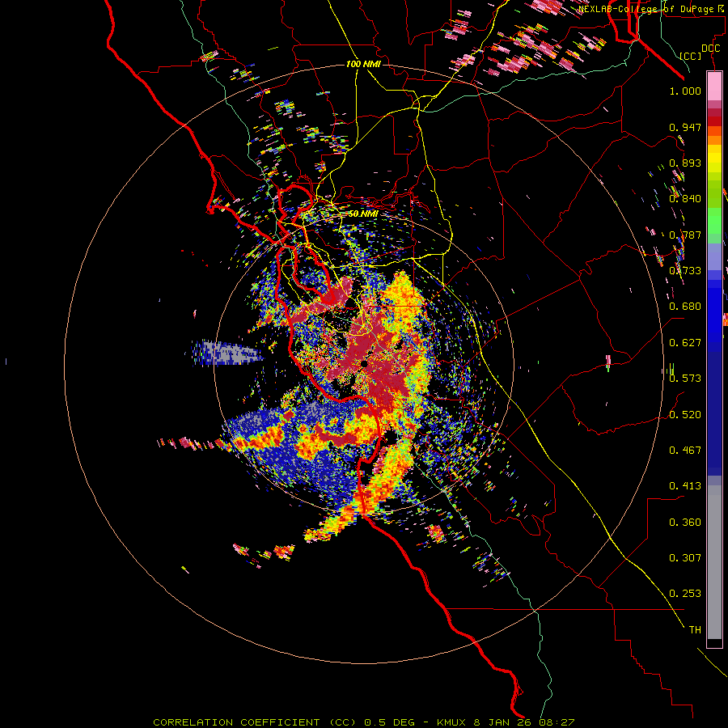Click the 1.000 legend value
Screen dimensions: 728x728
tap(685, 91)
